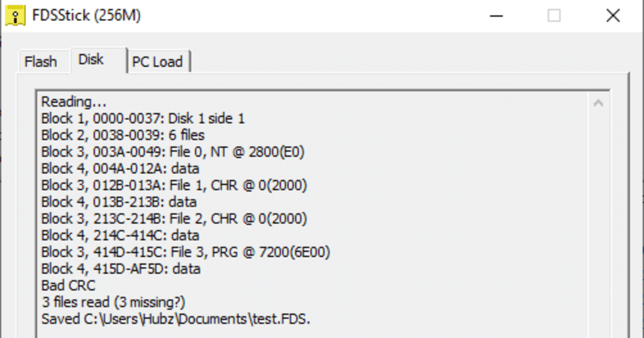The image size is (644, 338).
Task: Click the log scrollbar up arrow
Action: [x=598, y=103]
